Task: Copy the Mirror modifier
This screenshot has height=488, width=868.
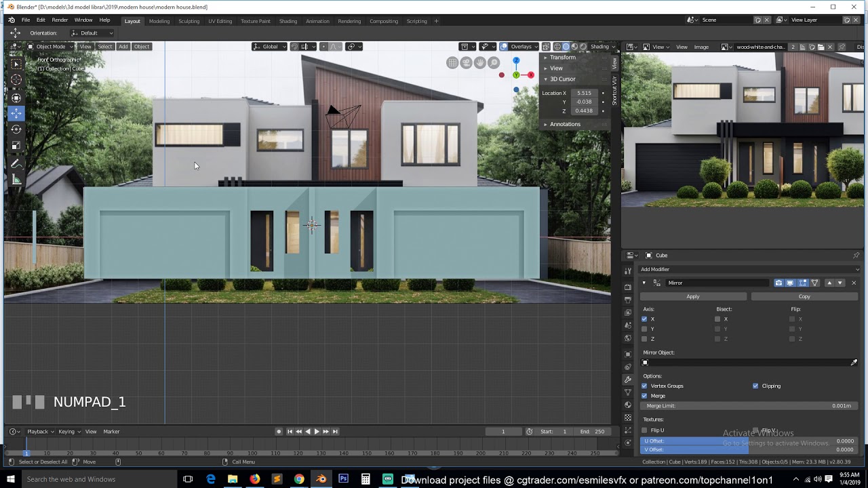Action: (x=804, y=297)
